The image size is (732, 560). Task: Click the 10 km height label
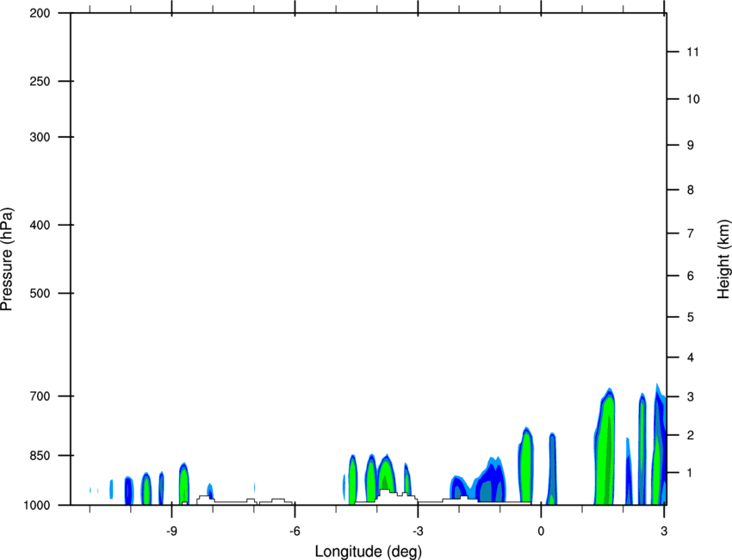coord(693,99)
